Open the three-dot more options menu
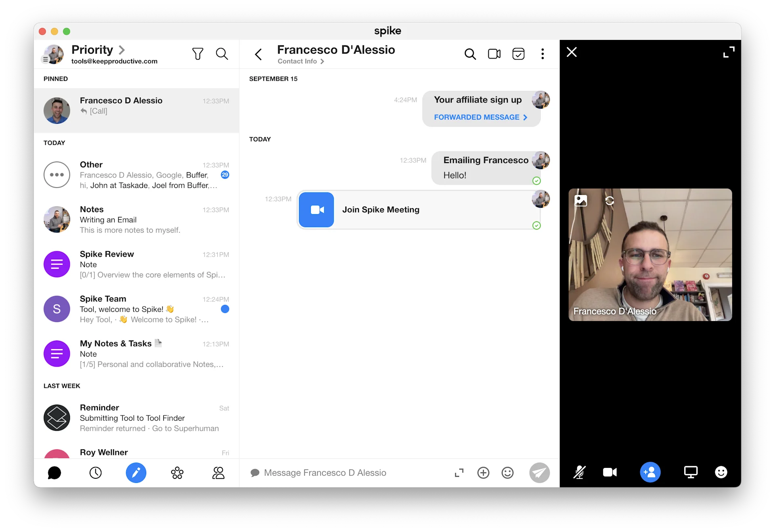 pyautogui.click(x=542, y=54)
